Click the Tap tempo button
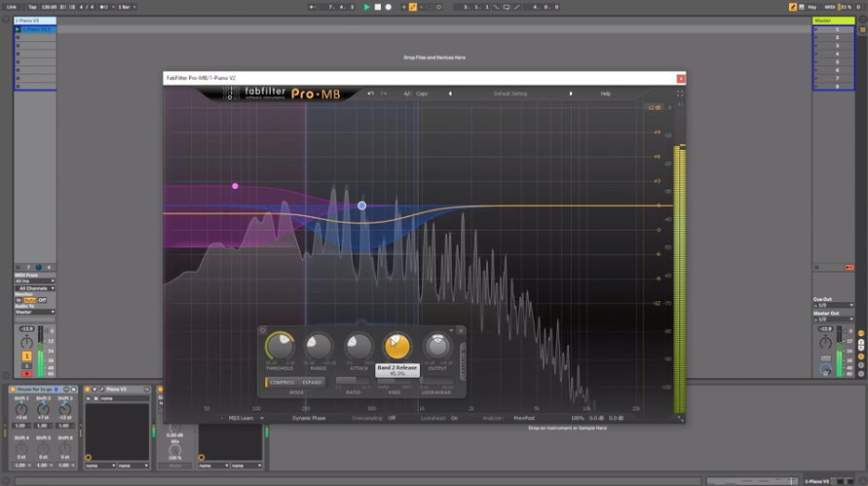This screenshot has height=486, width=868. tap(32, 7)
